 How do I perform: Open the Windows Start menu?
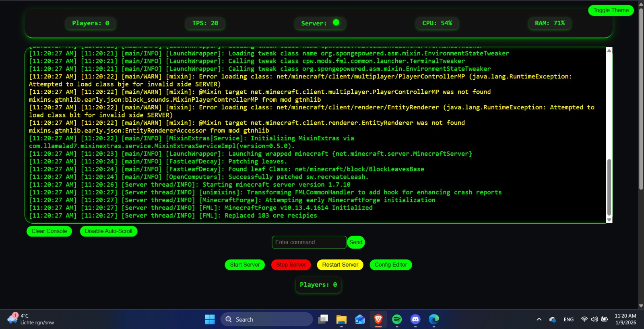(x=210, y=319)
